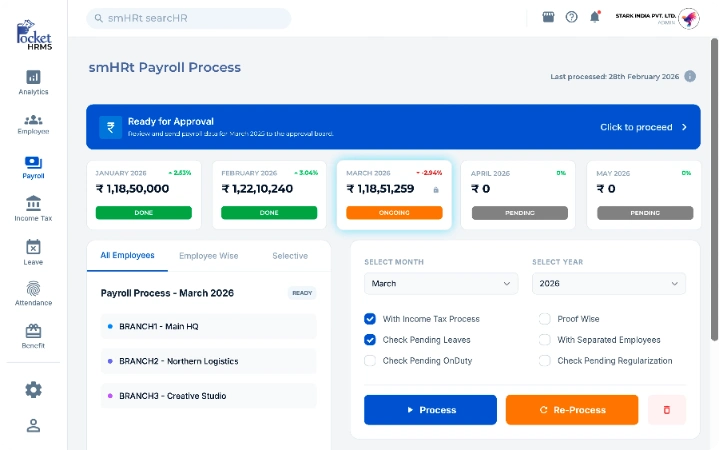
Task: Tick With Separated Employees checkbox
Action: [544, 340]
